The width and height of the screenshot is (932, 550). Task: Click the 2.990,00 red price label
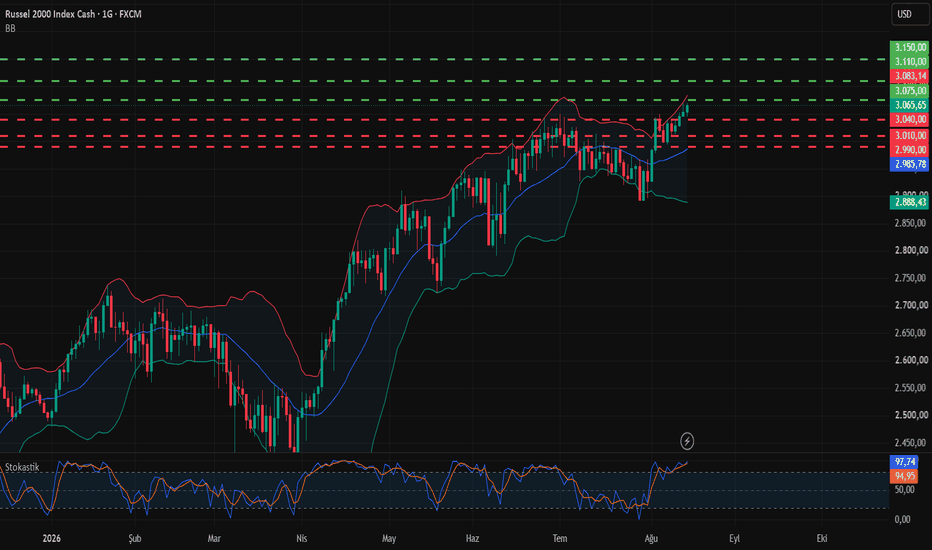pyautogui.click(x=909, y=150)
